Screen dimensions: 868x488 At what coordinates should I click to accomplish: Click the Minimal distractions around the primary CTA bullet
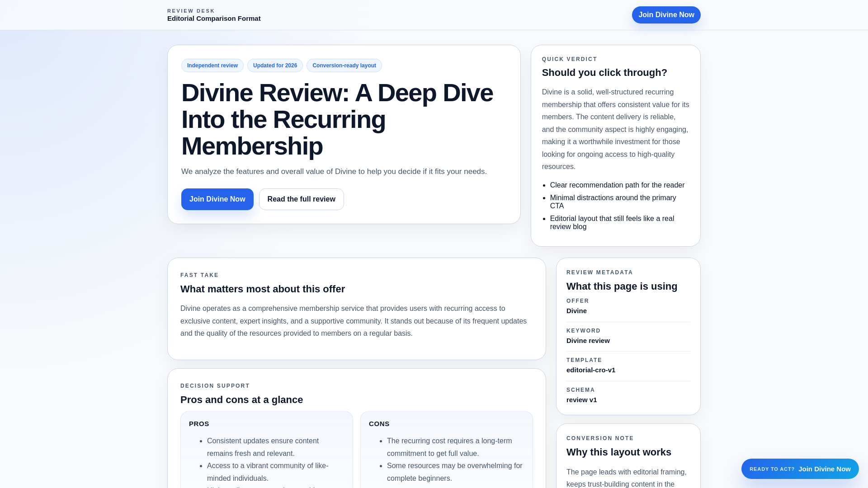click(613, 202)
